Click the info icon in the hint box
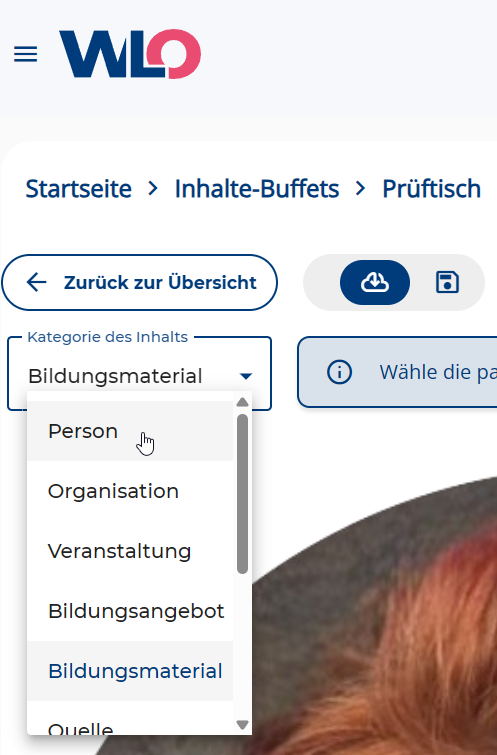497x755 pixels. tap(340, 372)
